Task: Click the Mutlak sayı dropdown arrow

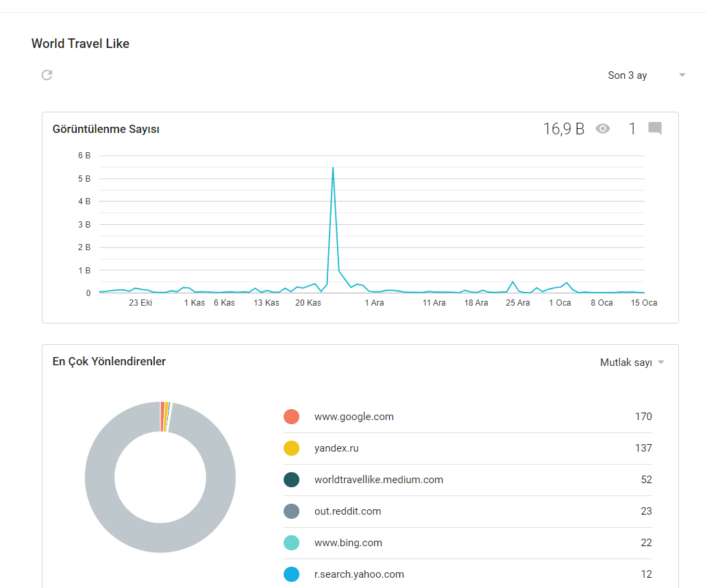Action: (x=661, y=362)
